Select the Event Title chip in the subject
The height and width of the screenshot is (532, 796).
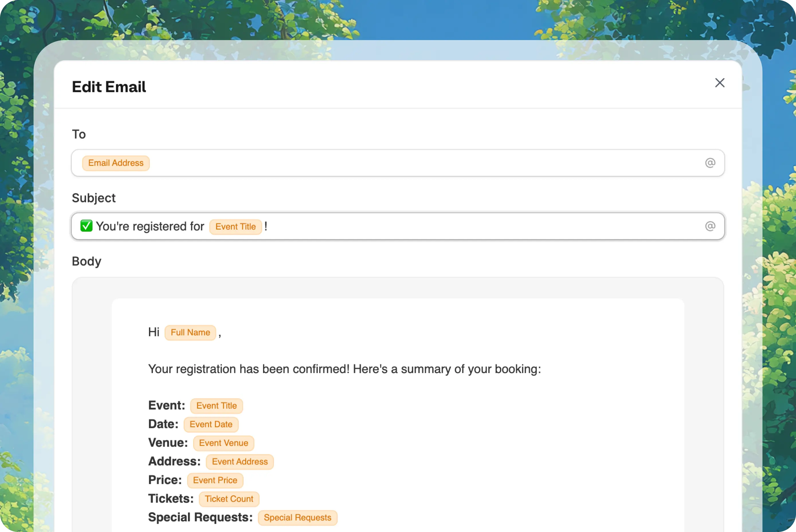click(x=236, y=226)
